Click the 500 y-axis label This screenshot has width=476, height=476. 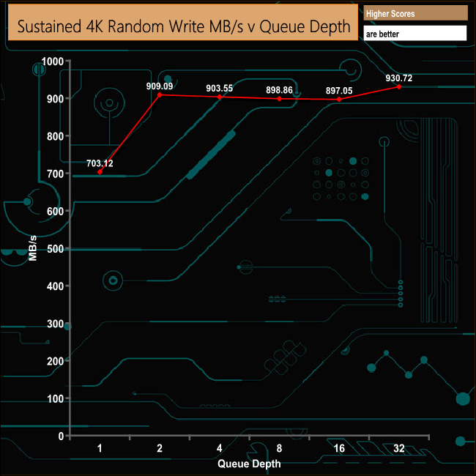pos(55,249)
